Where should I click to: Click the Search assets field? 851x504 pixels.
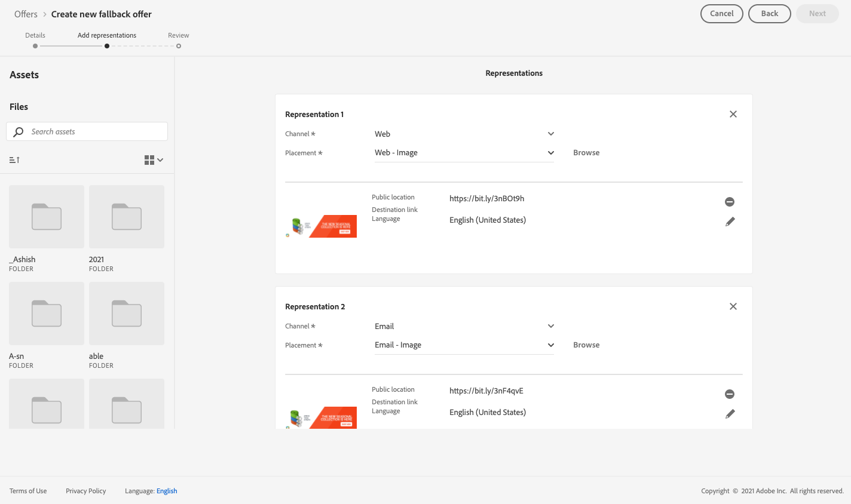point(96,131)
